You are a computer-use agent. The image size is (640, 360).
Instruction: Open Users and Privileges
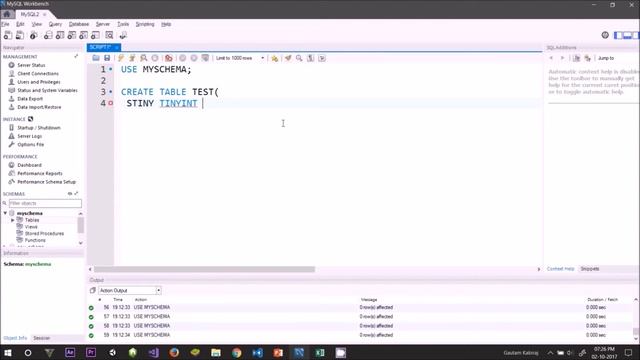point(39,82)
